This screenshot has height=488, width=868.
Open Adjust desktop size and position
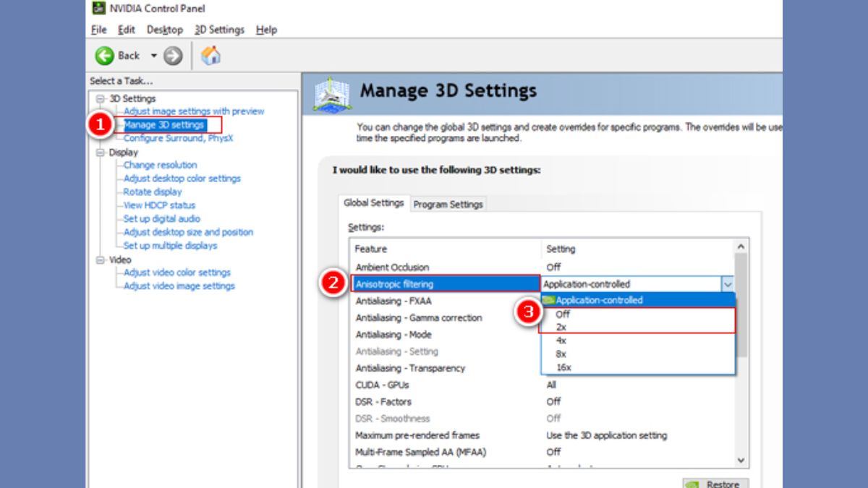pyautogui.click(x=188, y=232)
